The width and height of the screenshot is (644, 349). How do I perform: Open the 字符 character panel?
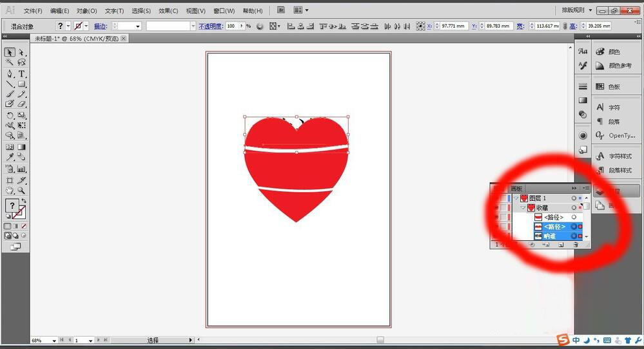point(614,108)
